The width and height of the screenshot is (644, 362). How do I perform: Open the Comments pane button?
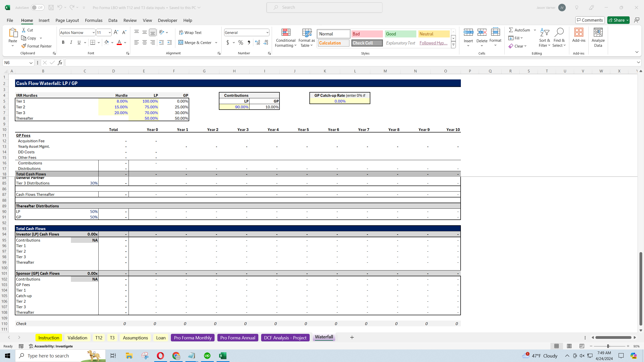[590, 20]
